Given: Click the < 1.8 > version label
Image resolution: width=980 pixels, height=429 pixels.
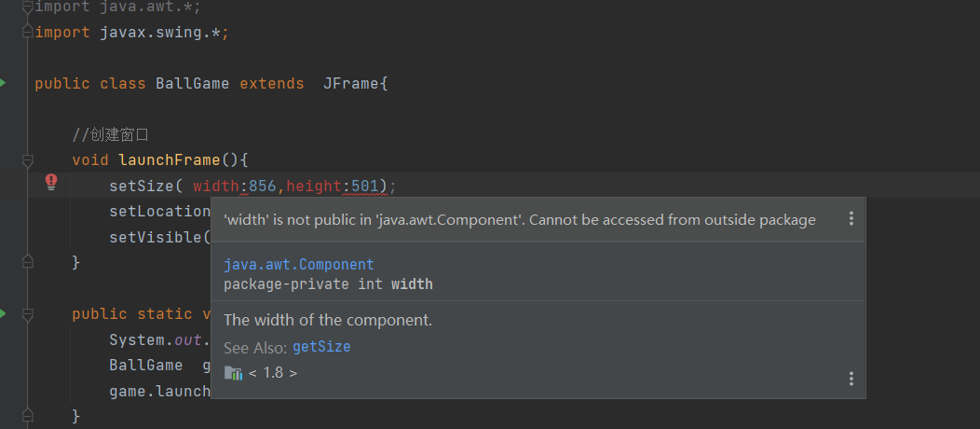Looking at the screenshot, I should coord(273,373).
